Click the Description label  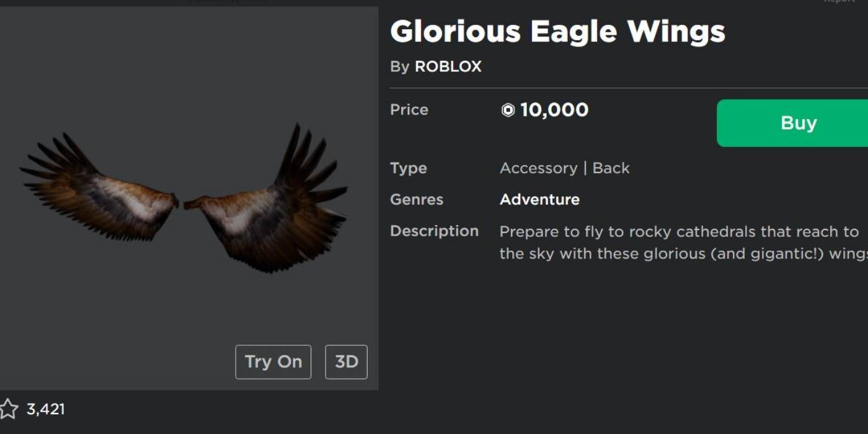434,231
